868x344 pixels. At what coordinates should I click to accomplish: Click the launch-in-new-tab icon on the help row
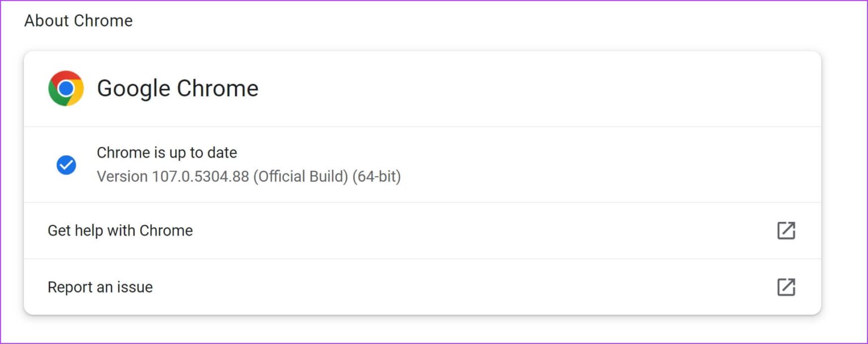click(786, 230)
